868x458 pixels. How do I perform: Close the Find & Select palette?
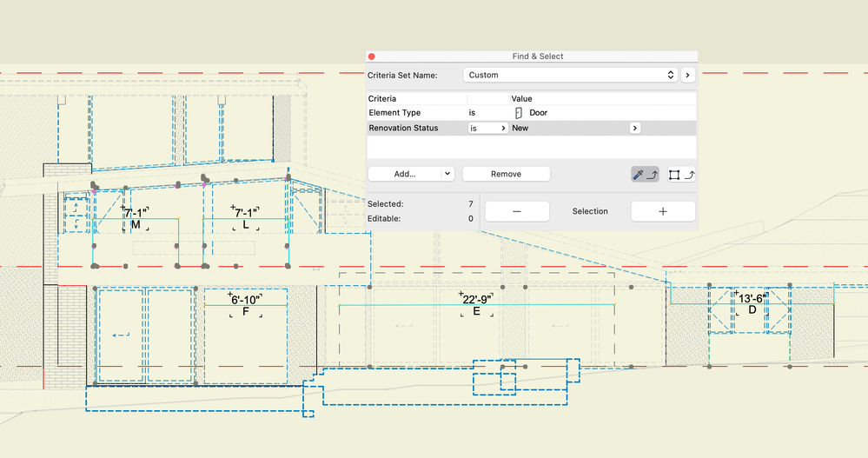click(372, 56)
